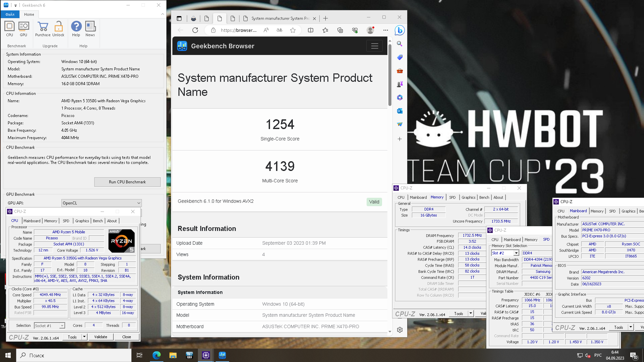Open browser Collections icon
This screenshot has width=644, height=362.
(340, 30)
